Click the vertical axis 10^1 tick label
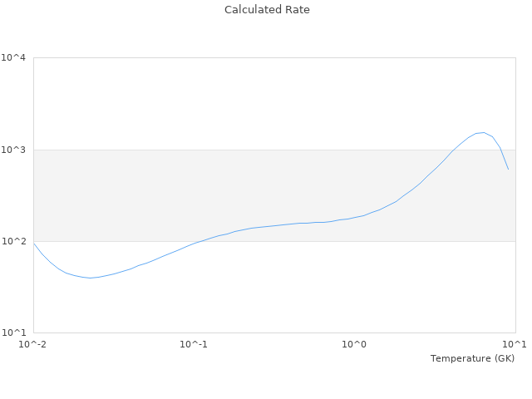This screenshot has width=532, height=399. (x=14, y=333)
